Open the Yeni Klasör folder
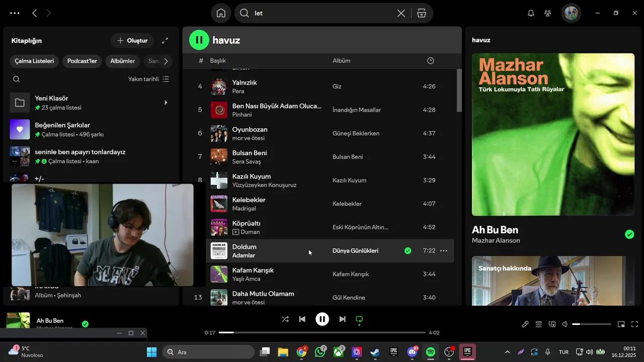The width and height of the screenshot is (644, 362). click(91, 103)
